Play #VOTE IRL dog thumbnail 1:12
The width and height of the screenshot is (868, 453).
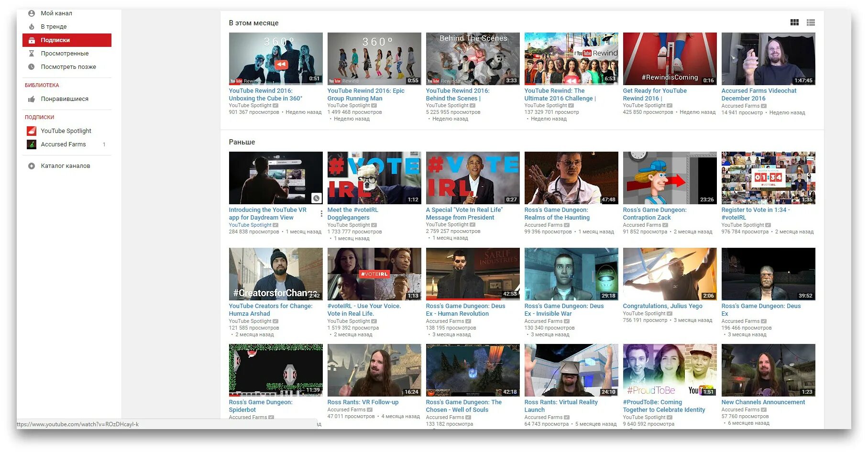[x=374, y=178]
